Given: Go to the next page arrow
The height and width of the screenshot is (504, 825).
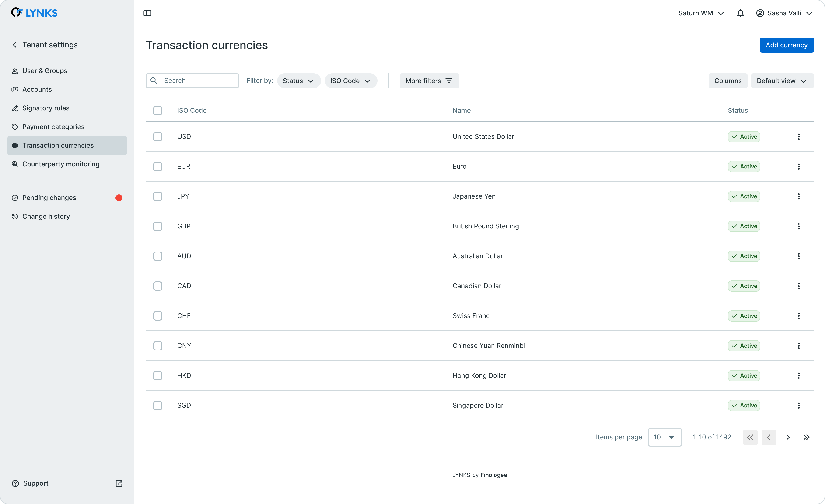Looking at the screenshot, I should click(x=787, y=437).
